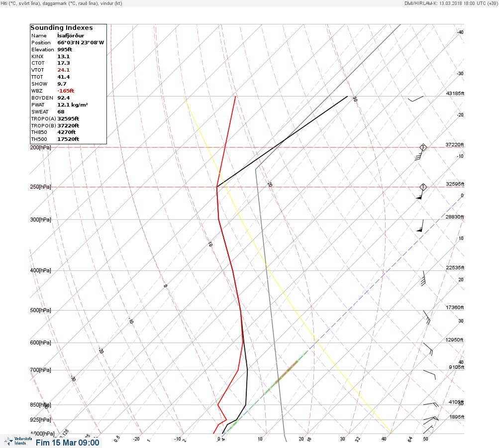499x448 pixels.
Task: Click the 250[hPa] pressure axis label
Action: pyautogui.click(x=40, y=187)
